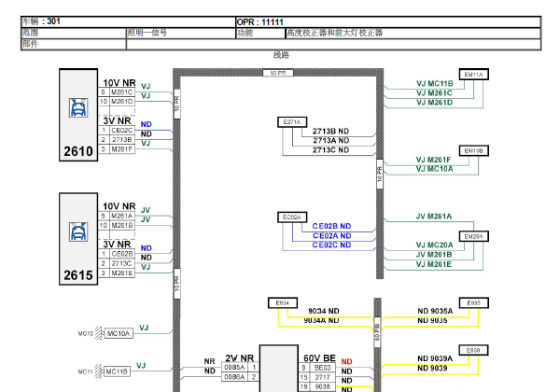Image resolution: width=546 pixels, height=392 pixels.
Task: Click pin cell CE02C in 2610
Action: coord(122,131)
